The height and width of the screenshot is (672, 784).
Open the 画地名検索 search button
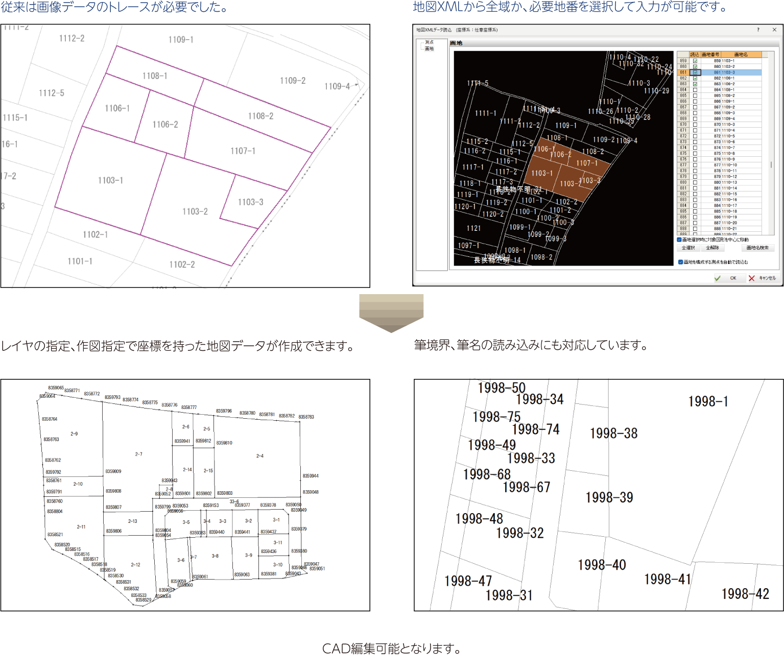click(757, 248)
